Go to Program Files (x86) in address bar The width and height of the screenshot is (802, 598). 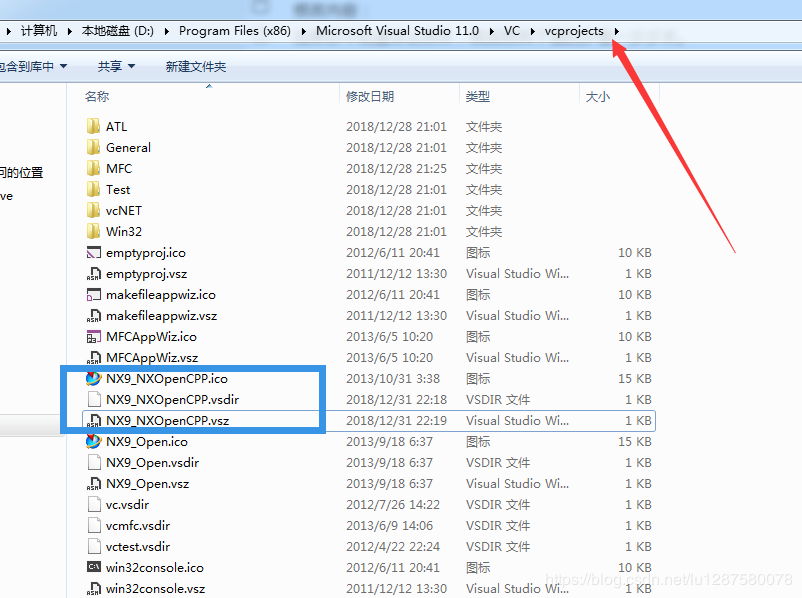(x=235, y=31)
